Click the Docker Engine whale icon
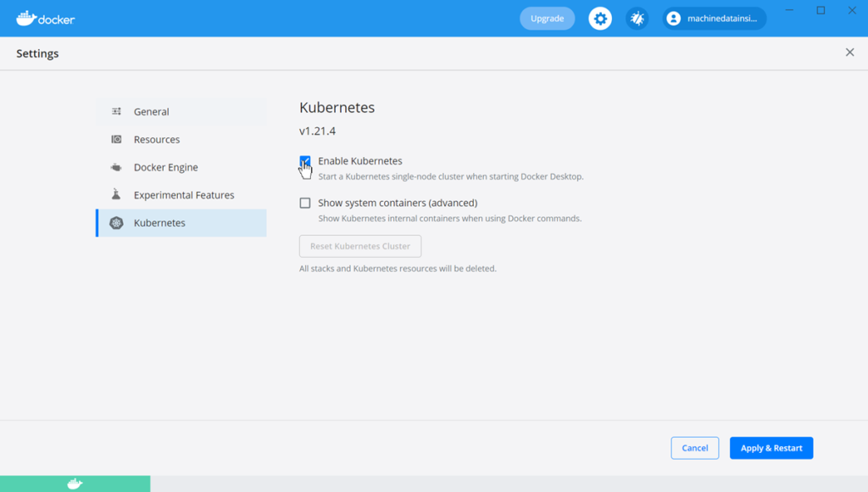868x492 pixels. click(x=116, y=167)
